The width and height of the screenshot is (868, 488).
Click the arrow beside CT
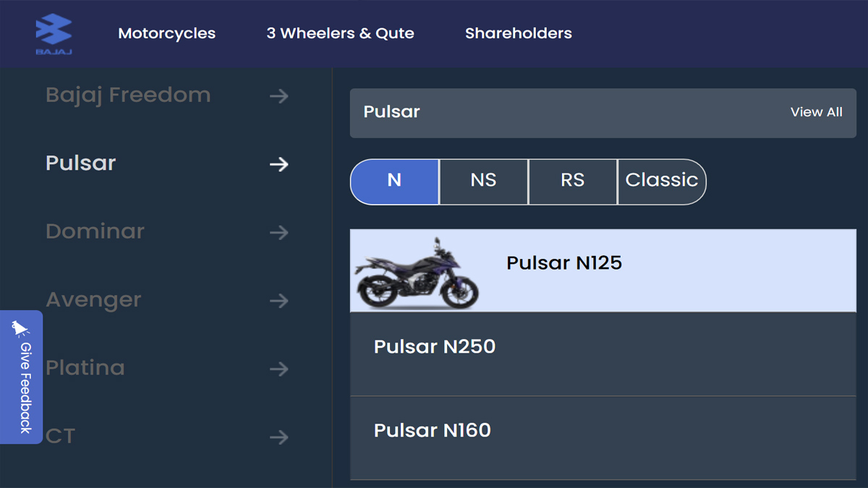coord(279,437)
